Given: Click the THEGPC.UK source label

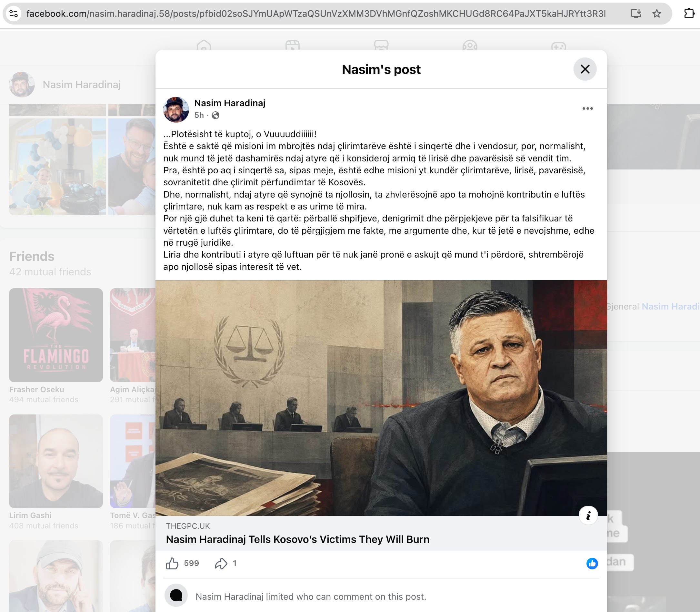Looking at the screenshot, I should [188, 526].
